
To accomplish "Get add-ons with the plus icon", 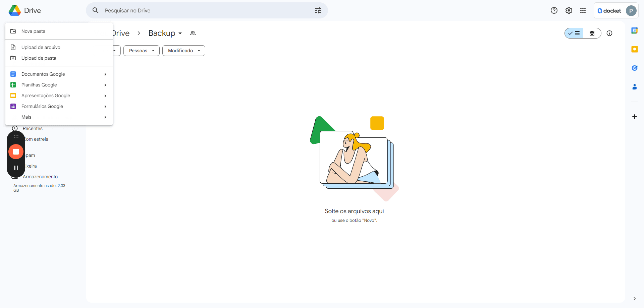I will click(635, 117).
